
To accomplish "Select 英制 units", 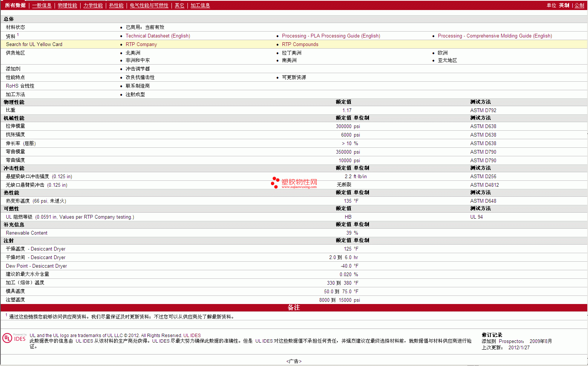I will [x=564, y=6].
